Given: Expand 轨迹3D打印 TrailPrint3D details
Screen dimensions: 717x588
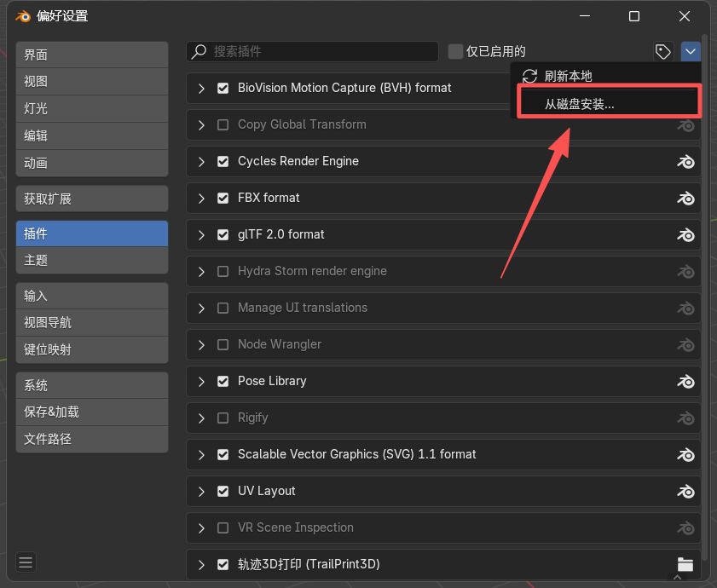Looking at the screenshot, I should coord(201,565).
